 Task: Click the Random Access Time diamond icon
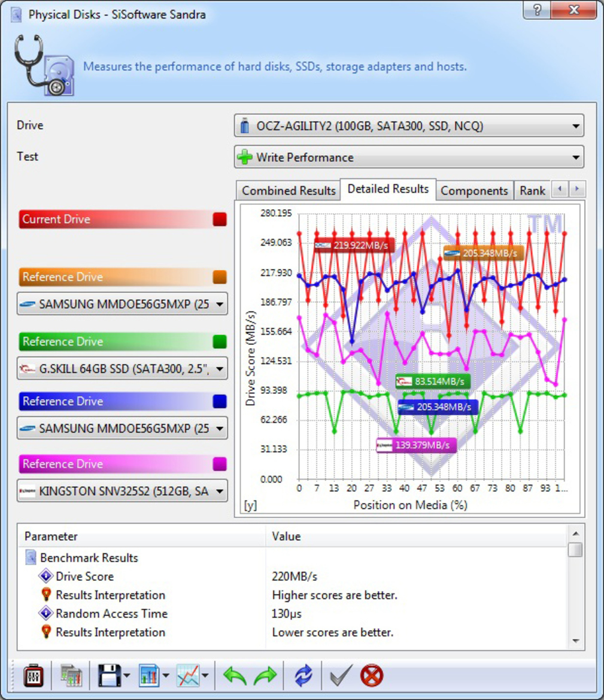coord(45,613)
